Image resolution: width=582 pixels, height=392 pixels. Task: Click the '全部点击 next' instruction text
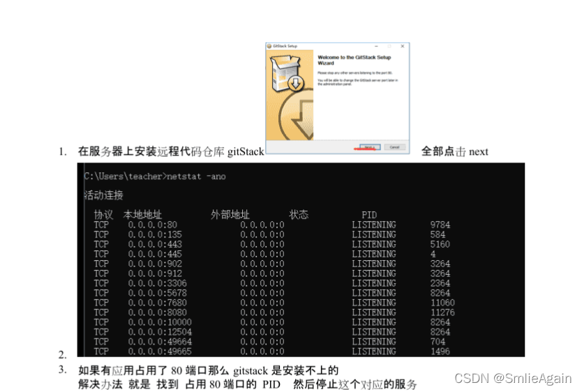(x=455, y=151)
